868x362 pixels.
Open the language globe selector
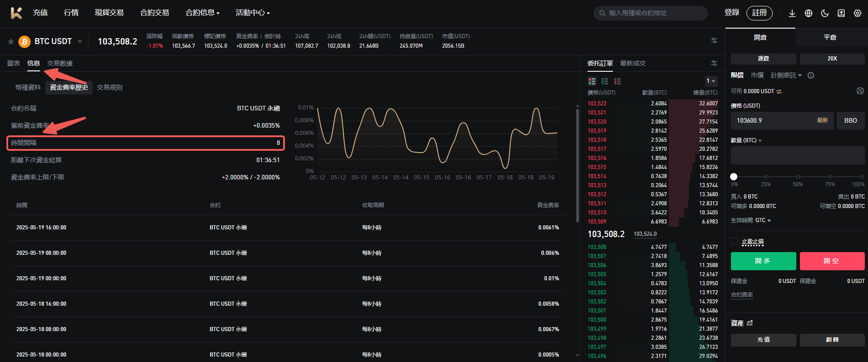808,13
